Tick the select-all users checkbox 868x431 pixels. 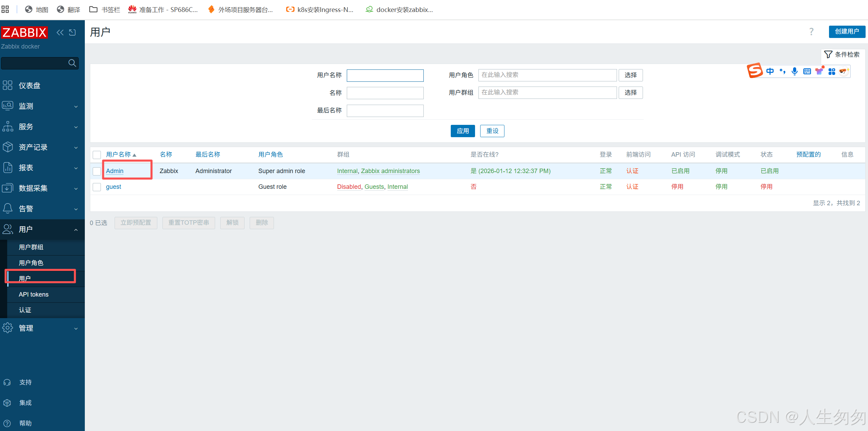[97, 155]
